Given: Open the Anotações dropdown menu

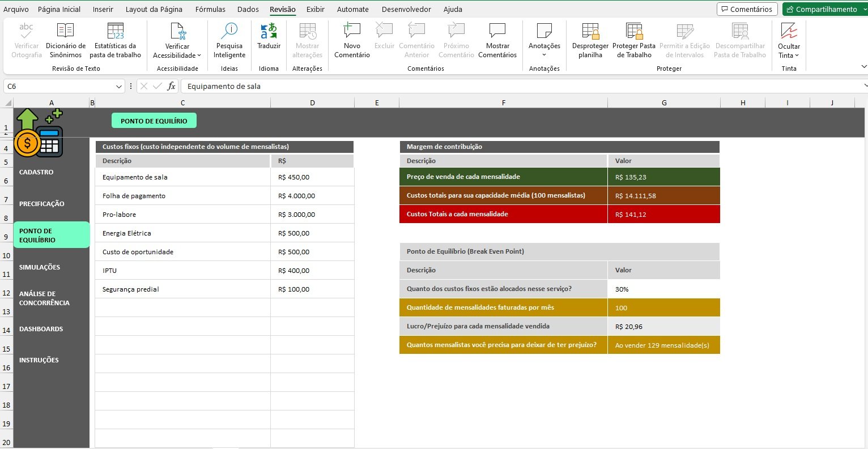Looking at the screenshot, I should pos(544,55).
